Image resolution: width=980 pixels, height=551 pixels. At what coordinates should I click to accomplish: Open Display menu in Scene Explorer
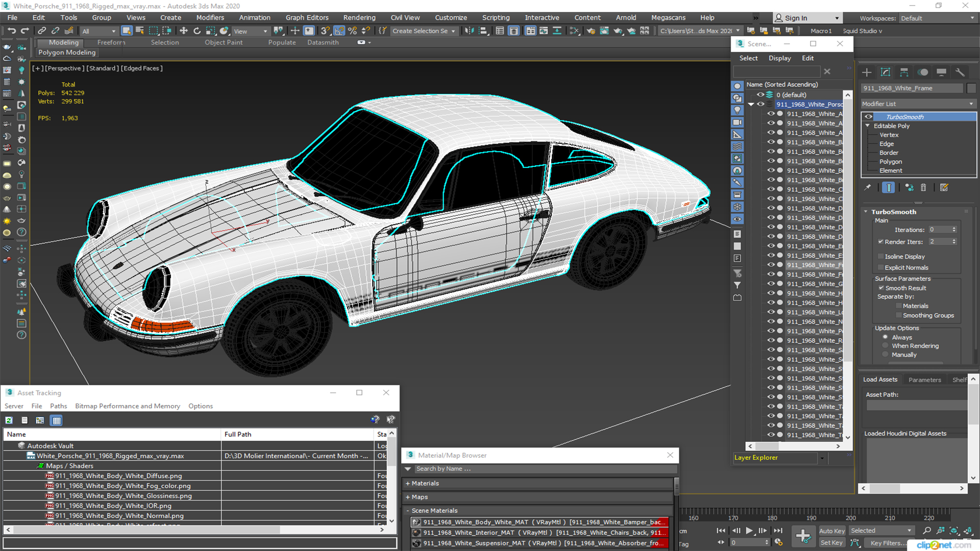pos(779,58)
